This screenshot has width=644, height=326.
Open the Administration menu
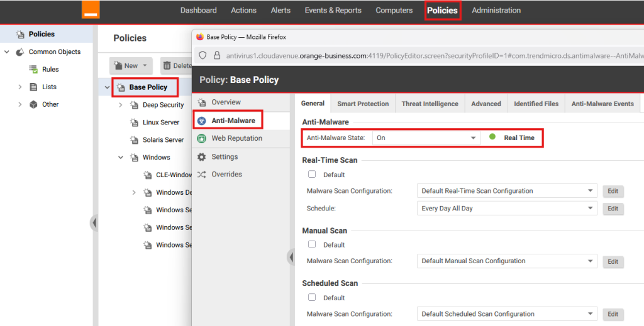click(x=496, y=10)
